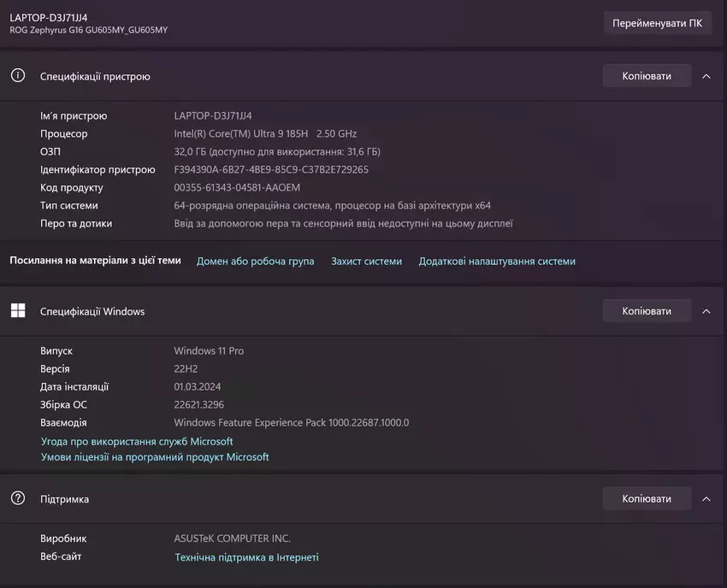
Task: Collapse the Специфікації Windows section chevron
Action: coord(706,311)
